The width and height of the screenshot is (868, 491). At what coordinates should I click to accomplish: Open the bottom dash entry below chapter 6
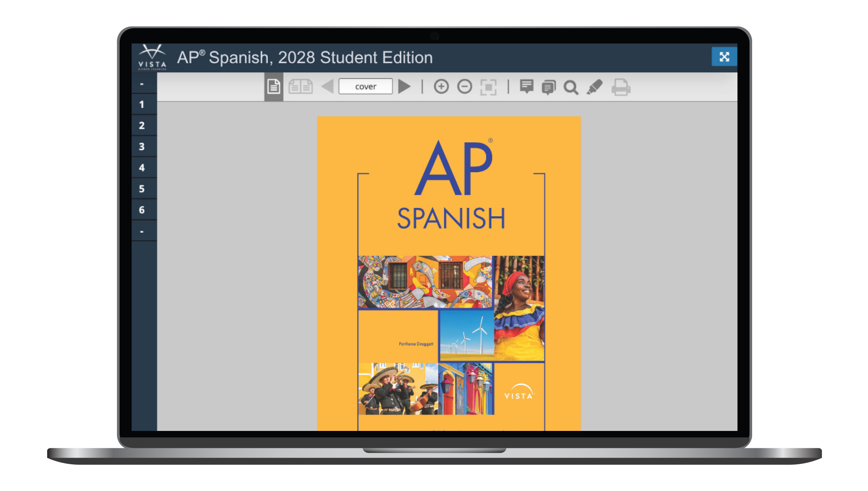click(x=144, y=231)
